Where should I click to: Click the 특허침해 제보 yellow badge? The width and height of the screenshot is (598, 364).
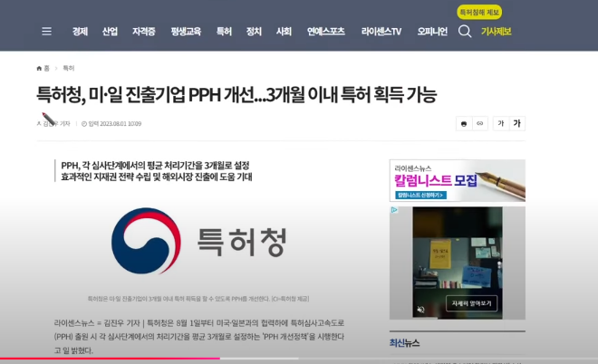click(x=479, y=13)
